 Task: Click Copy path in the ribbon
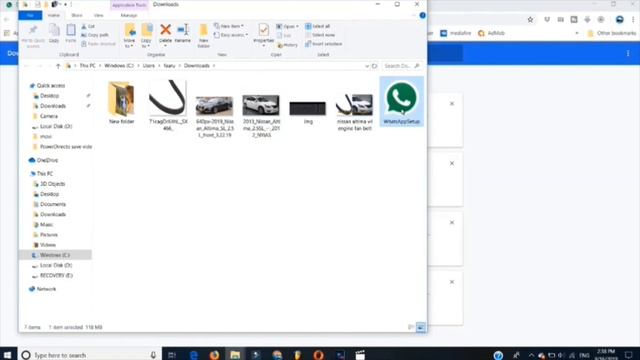pyautogui.click(x=95, y=35)
